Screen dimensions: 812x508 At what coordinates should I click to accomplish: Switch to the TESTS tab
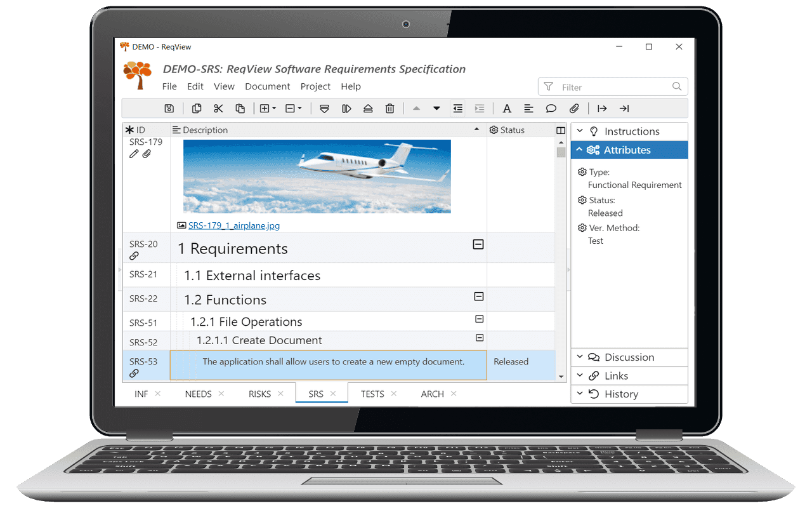tap(372, 394)
